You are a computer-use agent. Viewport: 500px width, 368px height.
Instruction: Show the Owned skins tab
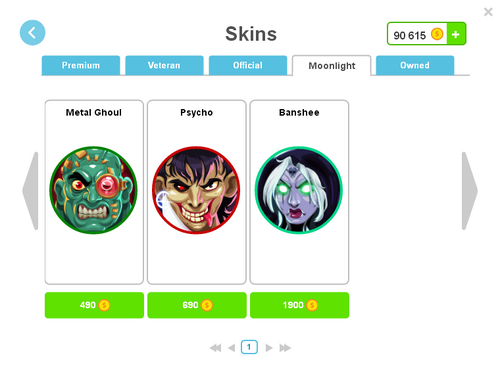(415, 65)
